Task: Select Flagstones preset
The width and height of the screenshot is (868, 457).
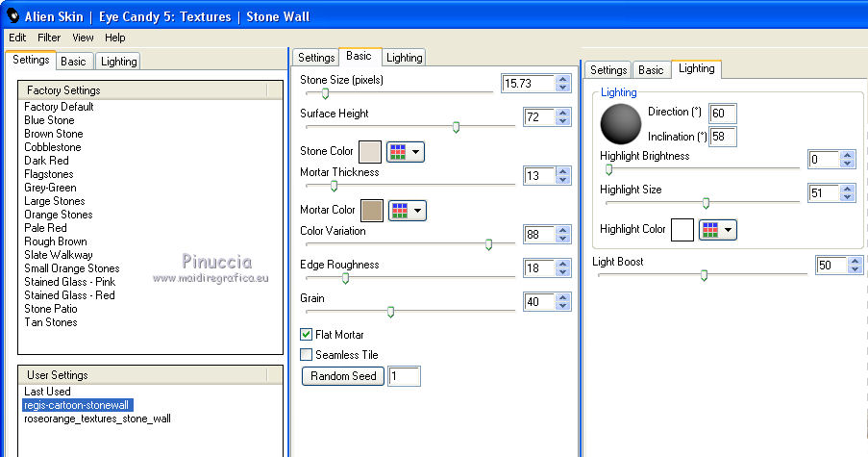Action: coord(49,174)
